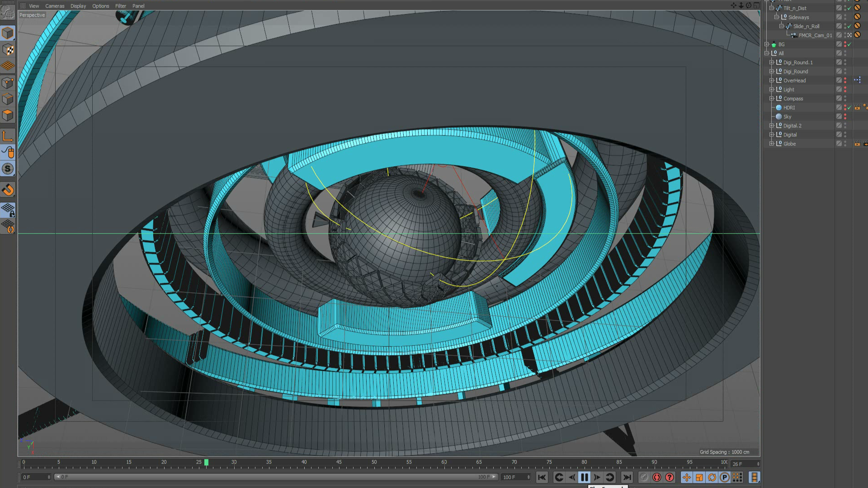Select the Model mode cube icon
This screenshot has height=488, width=868.
[x=8, y=33]
